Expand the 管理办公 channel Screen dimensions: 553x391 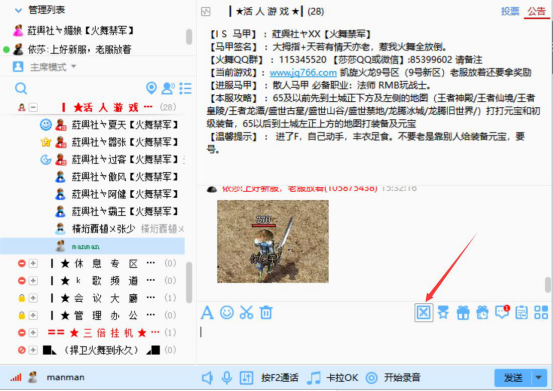(33, 315)
